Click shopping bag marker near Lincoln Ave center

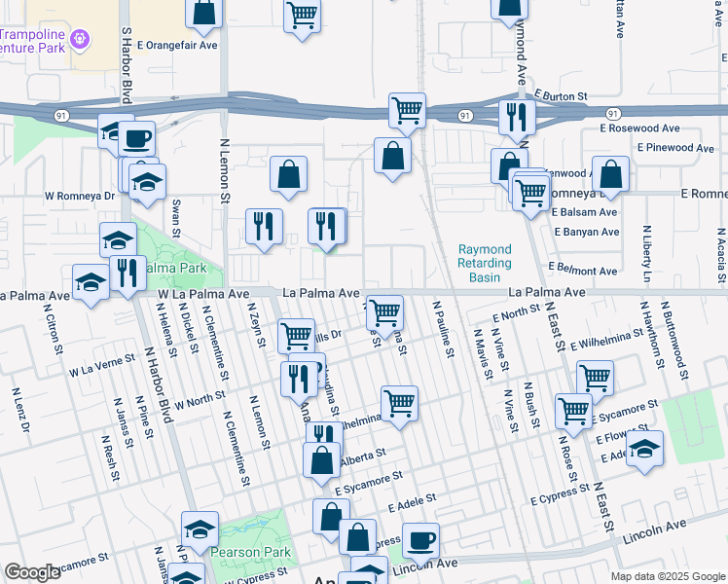[357, 537]
